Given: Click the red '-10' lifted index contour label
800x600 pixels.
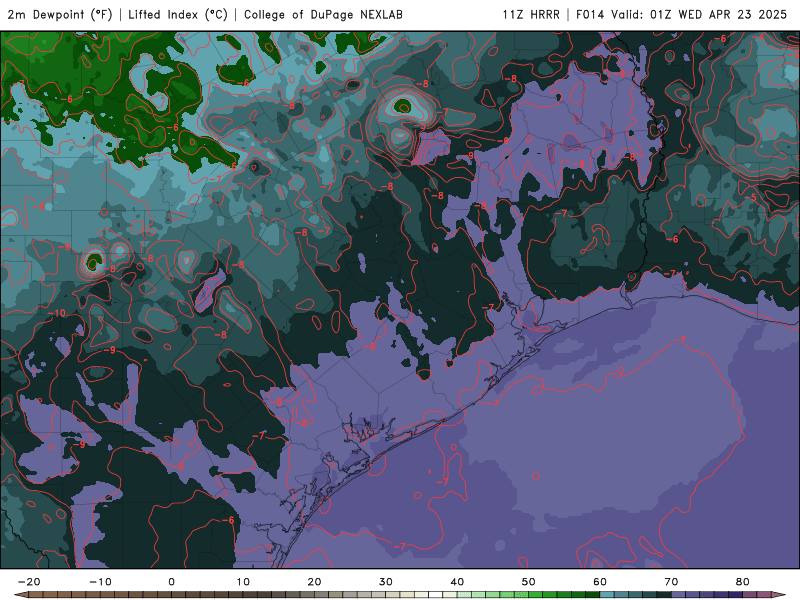Looking at the screenshot, I should coord(56,313).
